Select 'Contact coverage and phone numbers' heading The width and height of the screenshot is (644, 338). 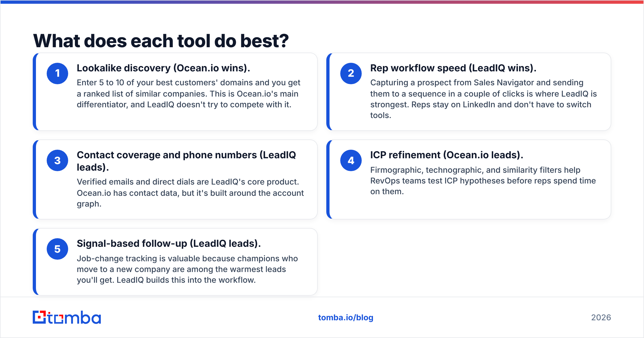click(186, 161)
